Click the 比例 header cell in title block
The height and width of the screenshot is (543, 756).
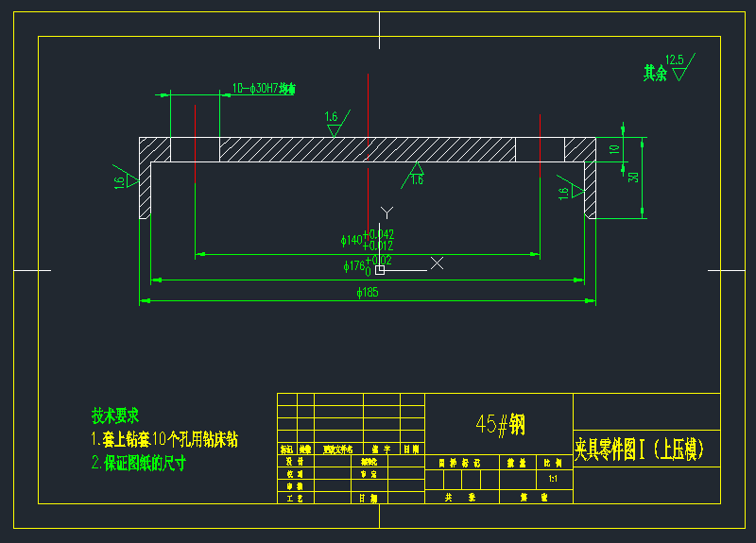555,463
